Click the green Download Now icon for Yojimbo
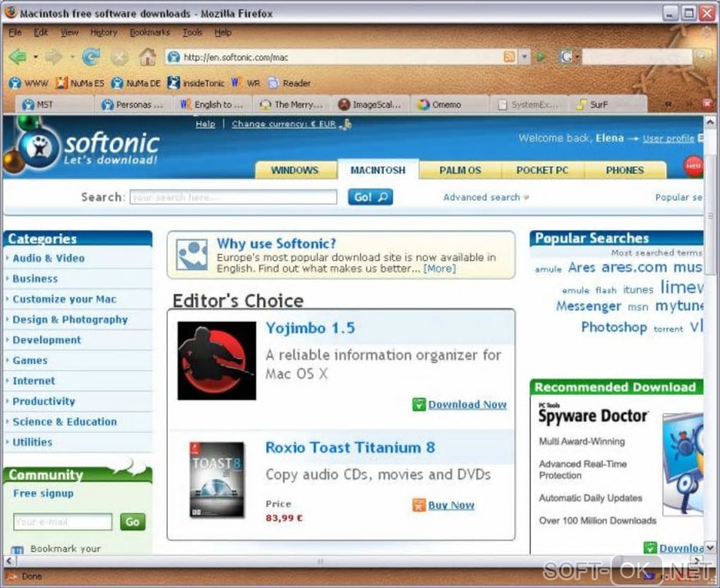Image resolution: width=720 pixels, height=588 pixels. [419, 404]
